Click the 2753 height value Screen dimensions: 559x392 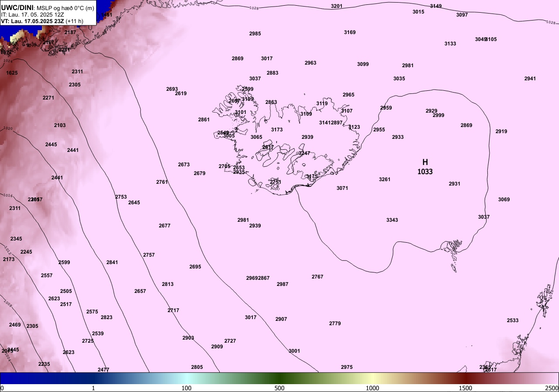121,197
